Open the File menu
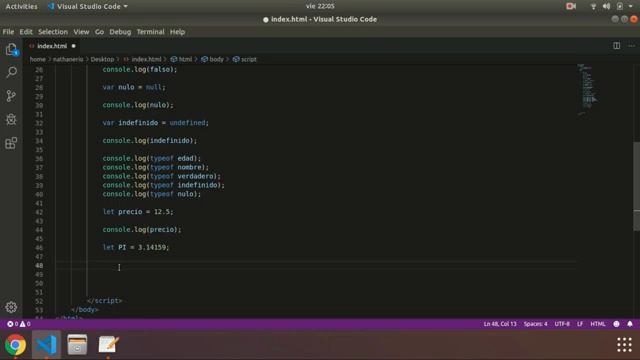This screenshot has width=640, height=360. coord(8,32)
